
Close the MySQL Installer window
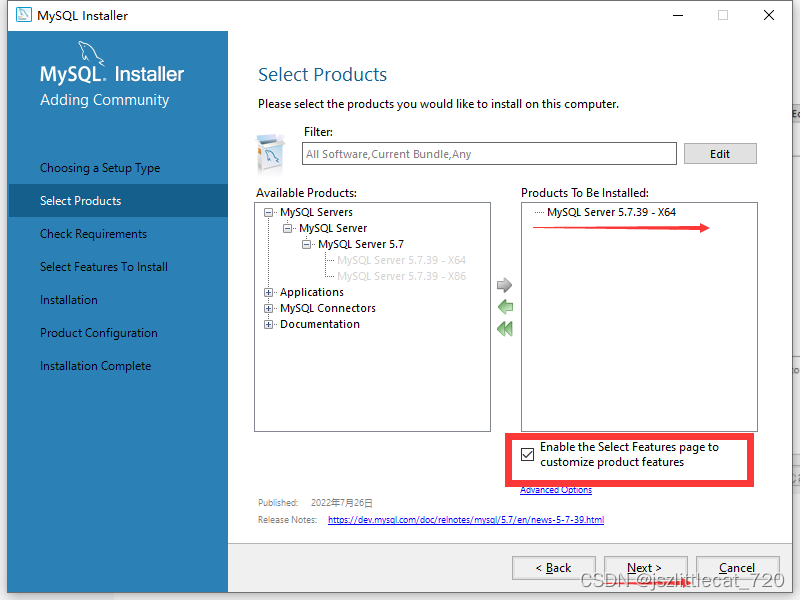coord(769,15)
